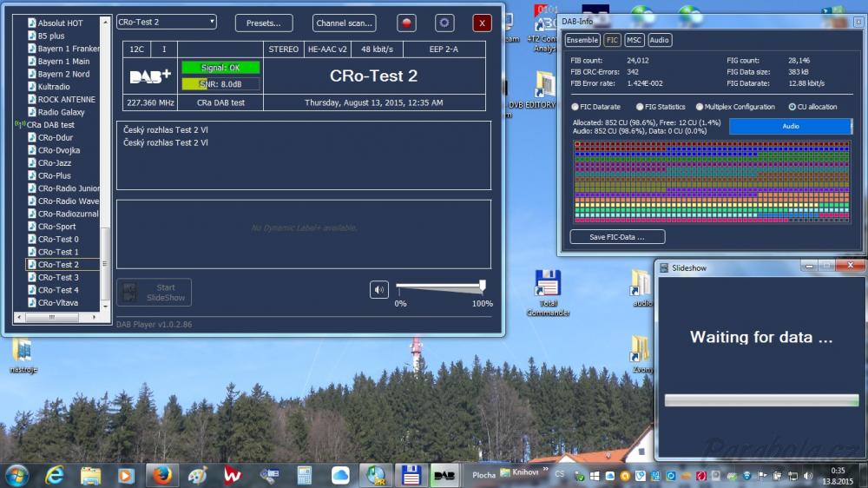Select the CU allocation radio button
Viewport: 868px width, 488px height.
[792, 107]
